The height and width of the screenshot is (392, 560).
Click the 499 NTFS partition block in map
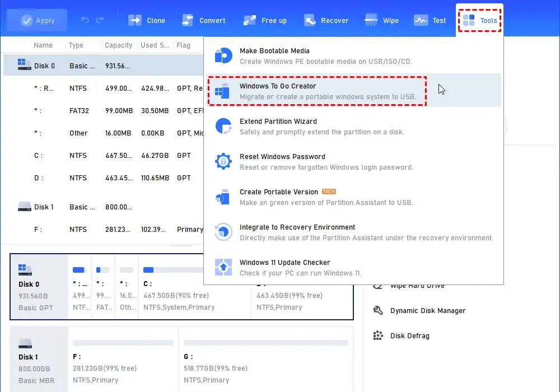point(80,287)
